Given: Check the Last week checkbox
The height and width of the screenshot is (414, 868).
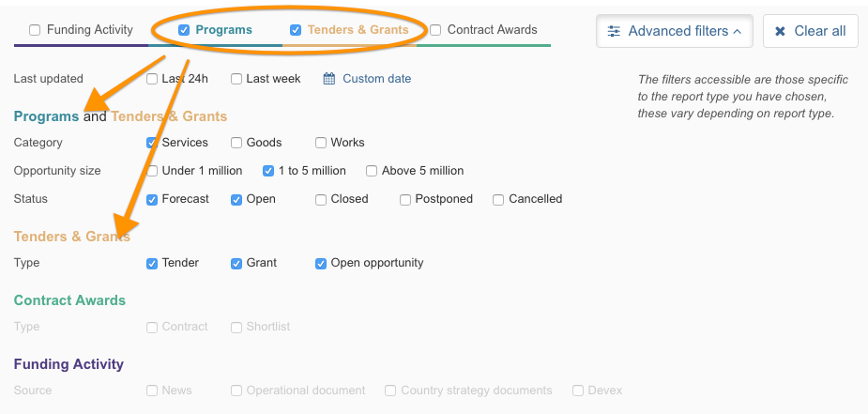Looking at the screenshot, I should point(236,79).
